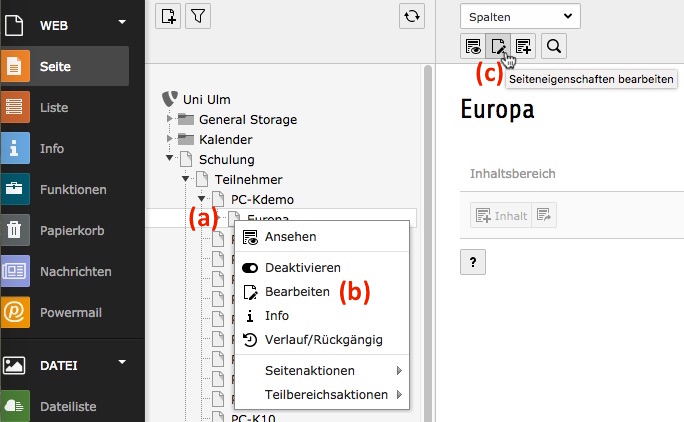Screen dimensions: 684x422
Task: Refresh the page tree
Action: [x=411, y=17]
